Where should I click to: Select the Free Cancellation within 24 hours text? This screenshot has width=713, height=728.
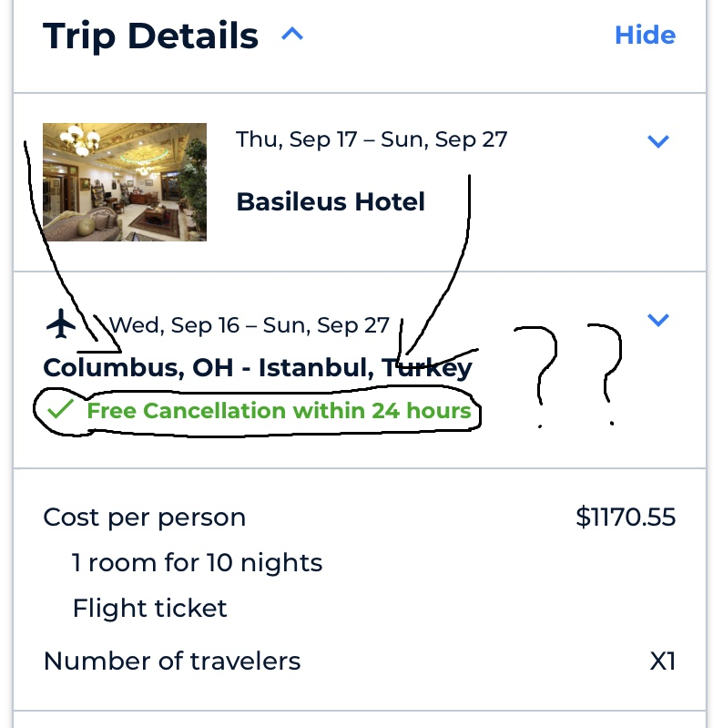(x=279, y=410)
